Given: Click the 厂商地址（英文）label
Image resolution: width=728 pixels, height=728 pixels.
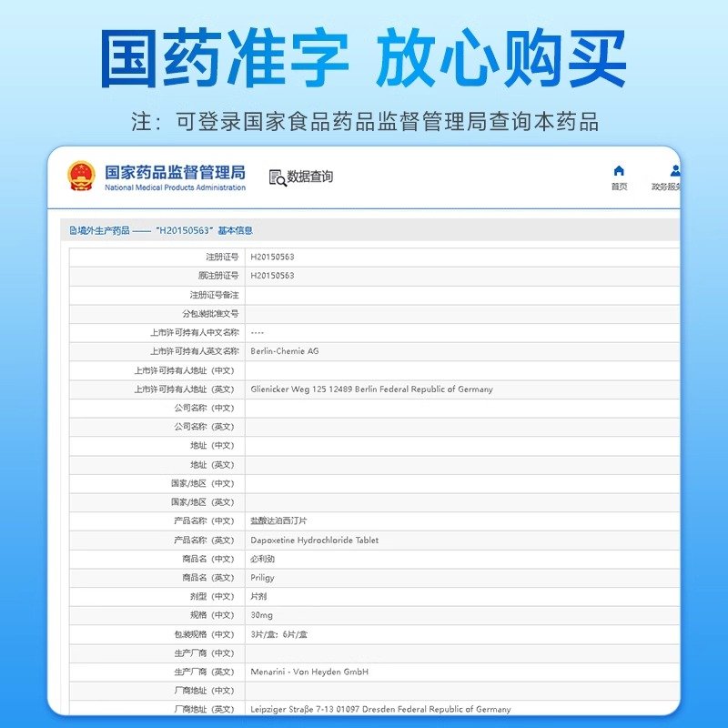Looking at the screenshot, I should coord(204,709).
